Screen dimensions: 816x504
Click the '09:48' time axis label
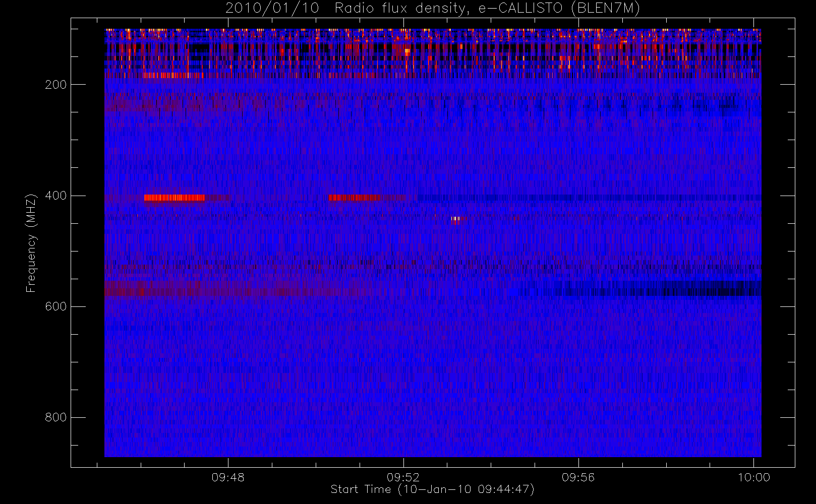[228, 477]
